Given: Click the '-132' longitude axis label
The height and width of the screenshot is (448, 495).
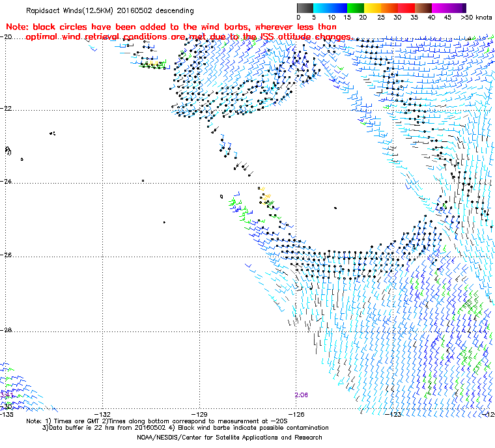Looking at the screenshot, I should click(103, 414).
